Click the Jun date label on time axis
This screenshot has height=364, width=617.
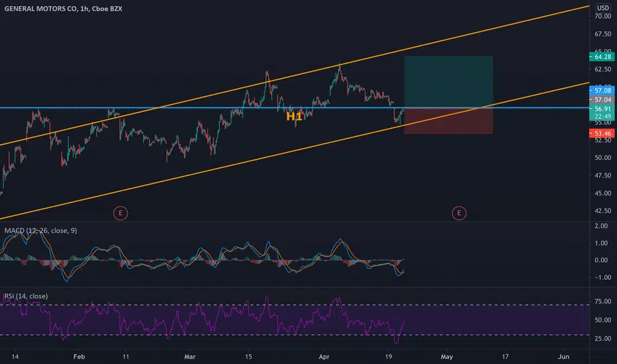coord(563,357)
